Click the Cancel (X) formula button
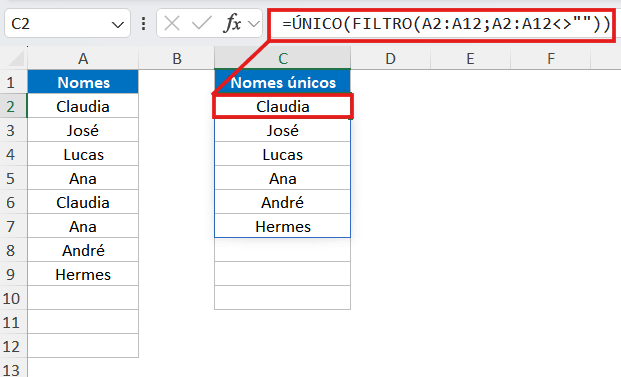Image resolution: width=621 pixels, height=377 pixels. [172, 24]
